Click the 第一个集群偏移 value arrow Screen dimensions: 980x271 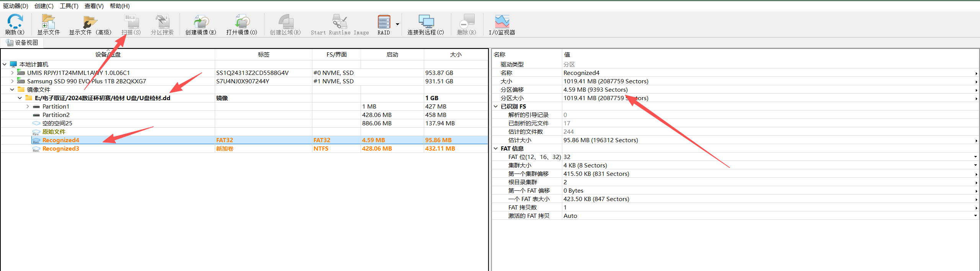coord(976,174)
